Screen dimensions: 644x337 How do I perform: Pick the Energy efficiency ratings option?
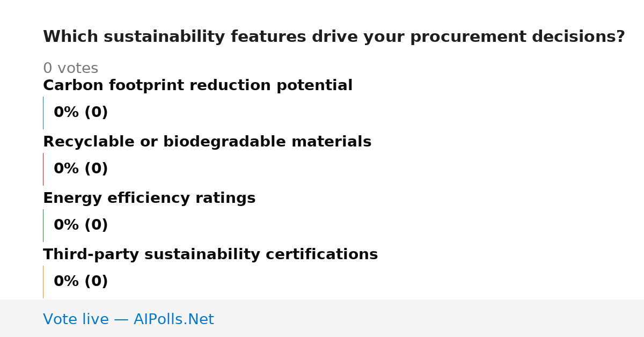[x=149, y=199]
